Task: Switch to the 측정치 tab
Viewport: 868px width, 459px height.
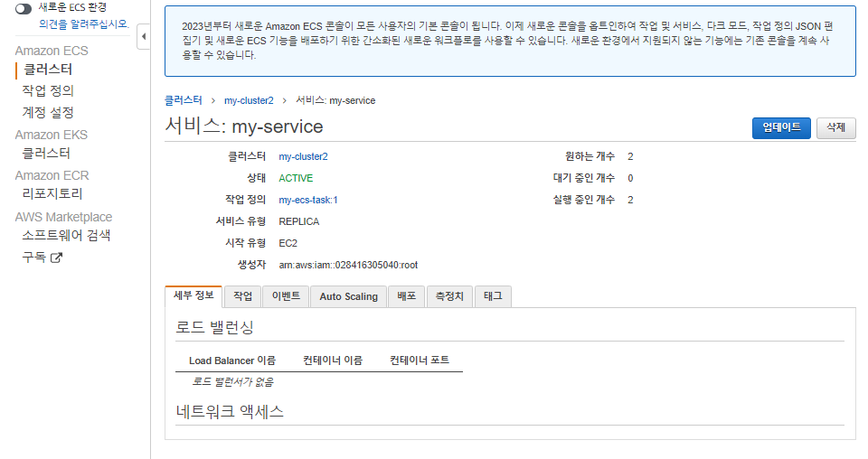Action: (x=449, y=296)
